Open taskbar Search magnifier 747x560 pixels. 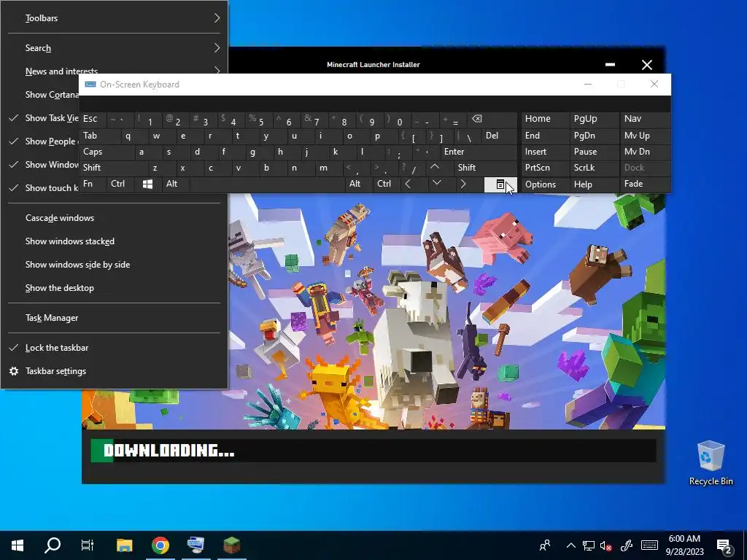click(53, 545)
